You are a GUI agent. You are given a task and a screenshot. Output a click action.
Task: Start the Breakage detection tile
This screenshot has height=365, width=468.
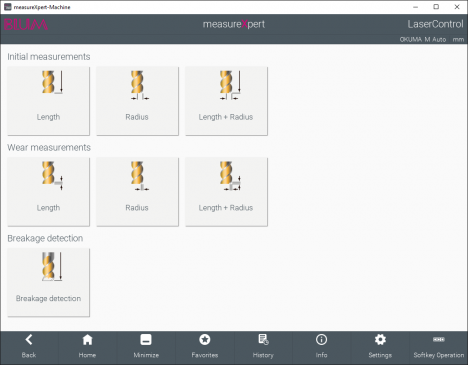coord(49,282)
